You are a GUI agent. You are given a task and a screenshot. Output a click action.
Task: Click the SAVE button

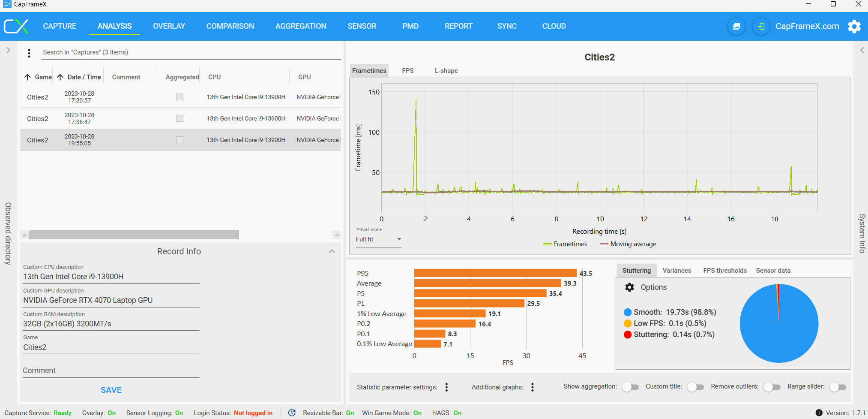coord(111,390)
